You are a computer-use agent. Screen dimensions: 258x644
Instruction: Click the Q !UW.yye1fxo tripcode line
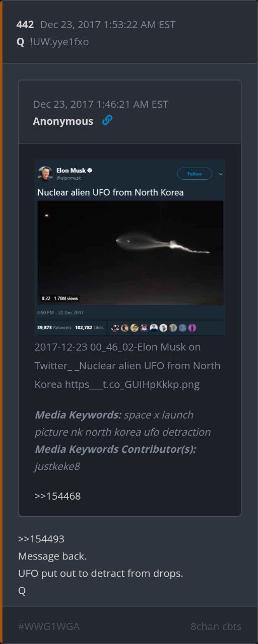click(52, 42)
